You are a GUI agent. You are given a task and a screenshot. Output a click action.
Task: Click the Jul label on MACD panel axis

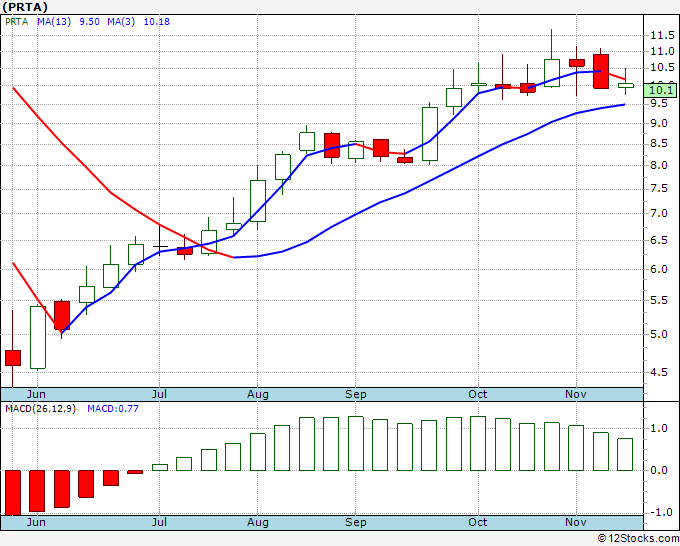click(159, 522)
